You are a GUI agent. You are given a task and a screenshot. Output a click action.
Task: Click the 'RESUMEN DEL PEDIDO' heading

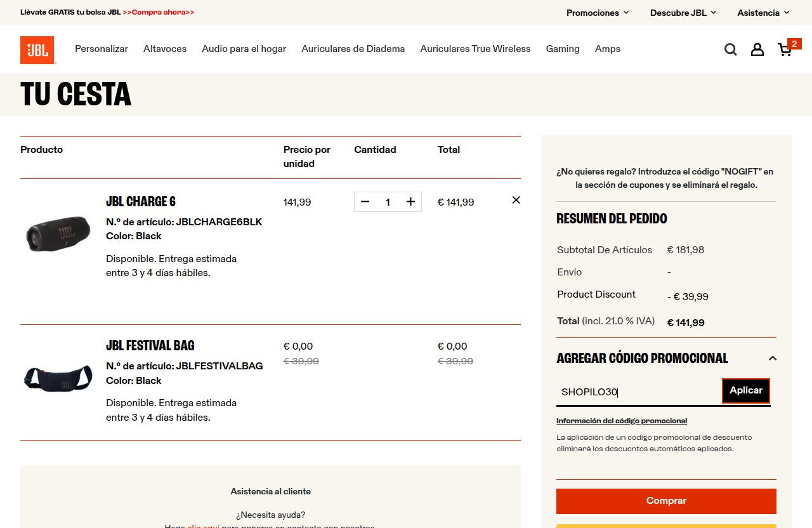[x=612, y=218]
